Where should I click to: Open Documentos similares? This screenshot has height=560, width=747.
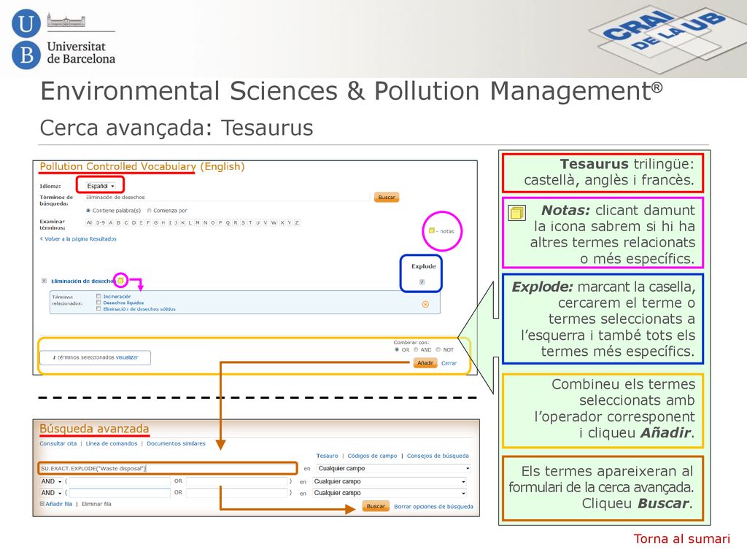point(176,443)
